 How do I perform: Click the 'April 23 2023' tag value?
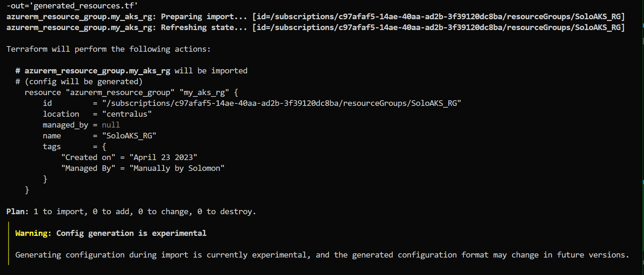pyautogui.click(x=163, y=158)
